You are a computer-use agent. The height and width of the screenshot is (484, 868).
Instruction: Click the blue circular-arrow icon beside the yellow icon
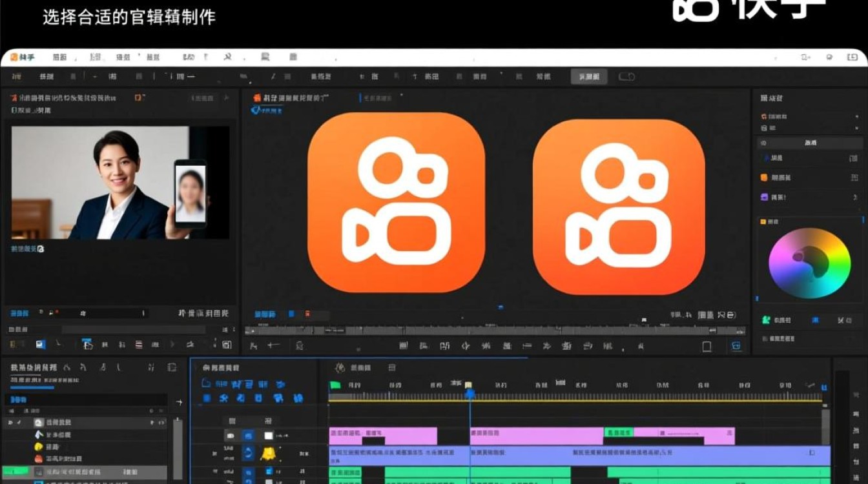(247, 454)
